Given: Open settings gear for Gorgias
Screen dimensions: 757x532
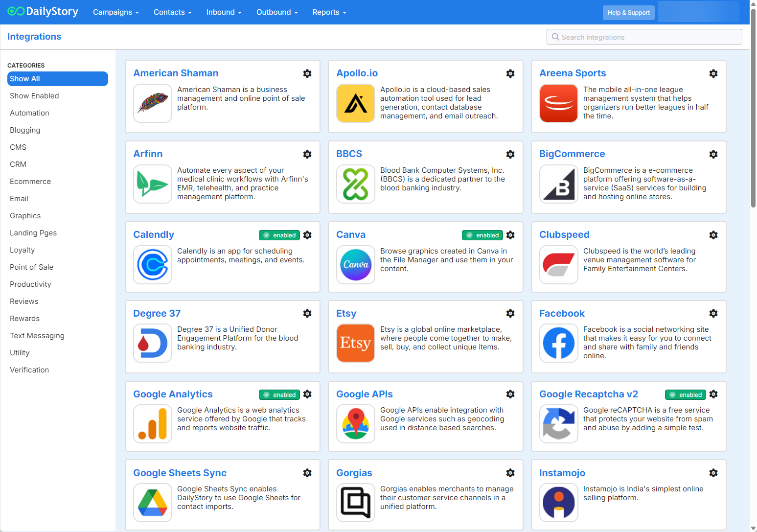Looking at the screenshot, I should pyautogui.click(x=510, y=473).
